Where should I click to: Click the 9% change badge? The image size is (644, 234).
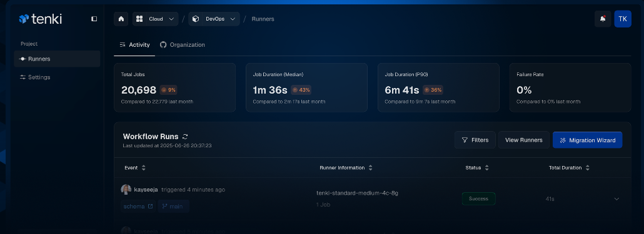168,90
